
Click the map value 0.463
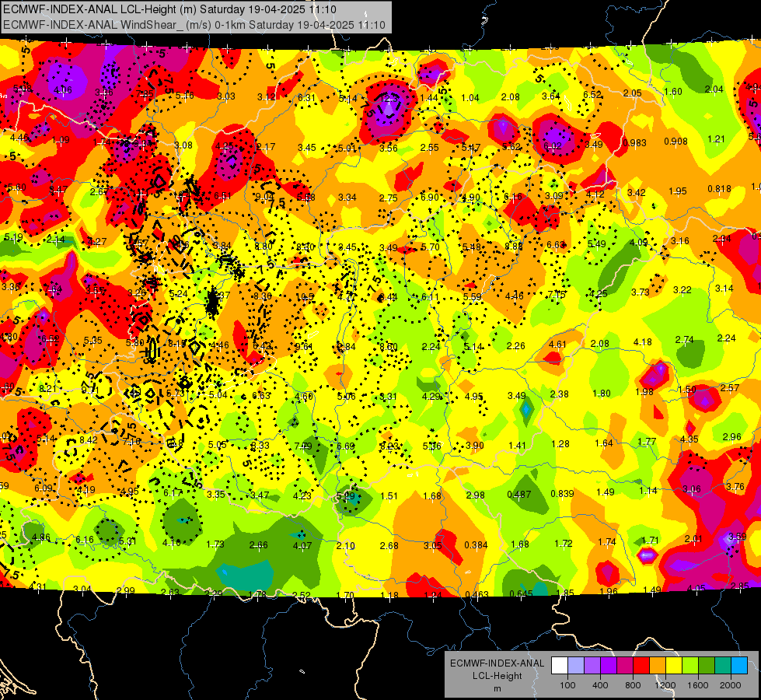(476, 595)
